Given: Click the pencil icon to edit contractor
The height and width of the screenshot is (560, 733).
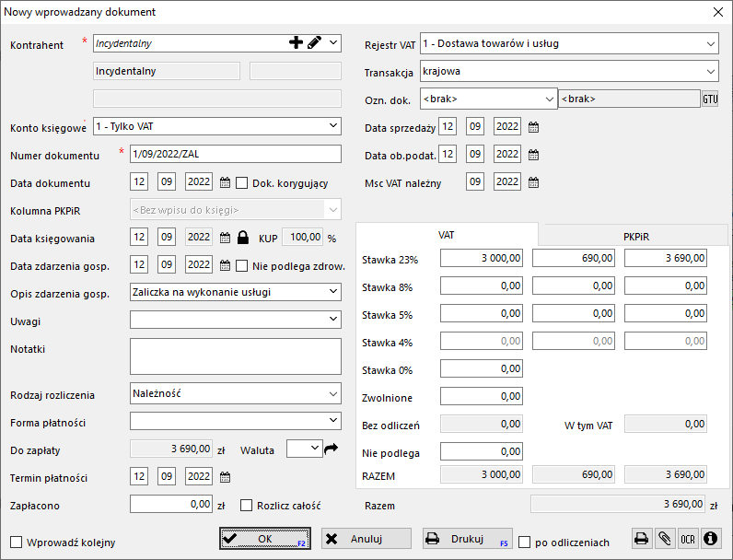Looking at the screenshot, I should click(x=314, y=42).
